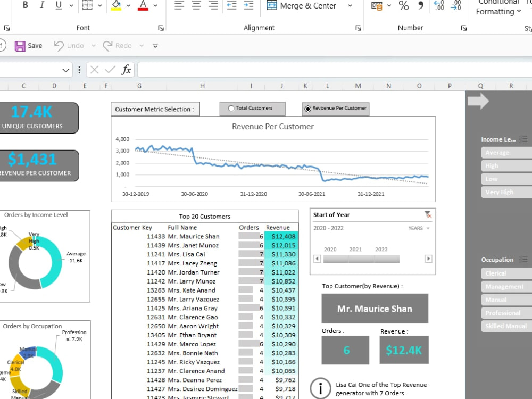
Task: Increase decimal places
Action: pos(439,5)
